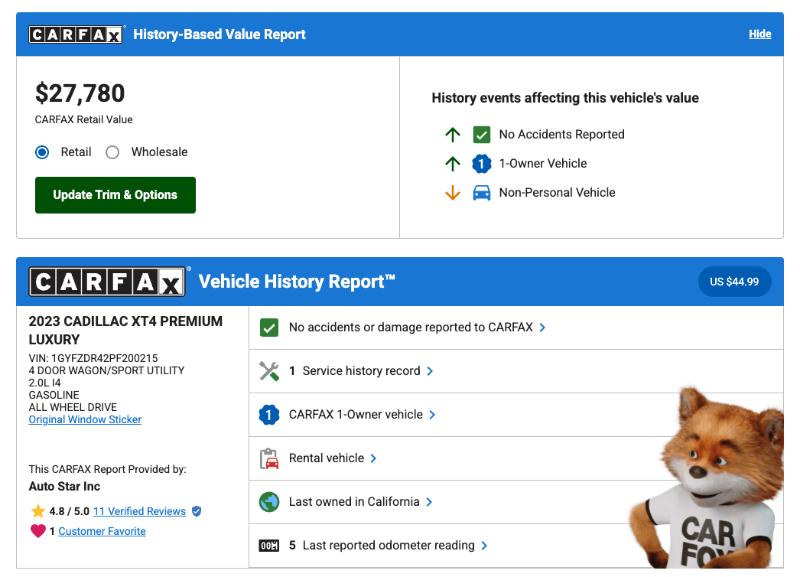Click the wrench and screwdriver service history icon
The height and width of the screenshot is (577, 800).
[269, 371]
